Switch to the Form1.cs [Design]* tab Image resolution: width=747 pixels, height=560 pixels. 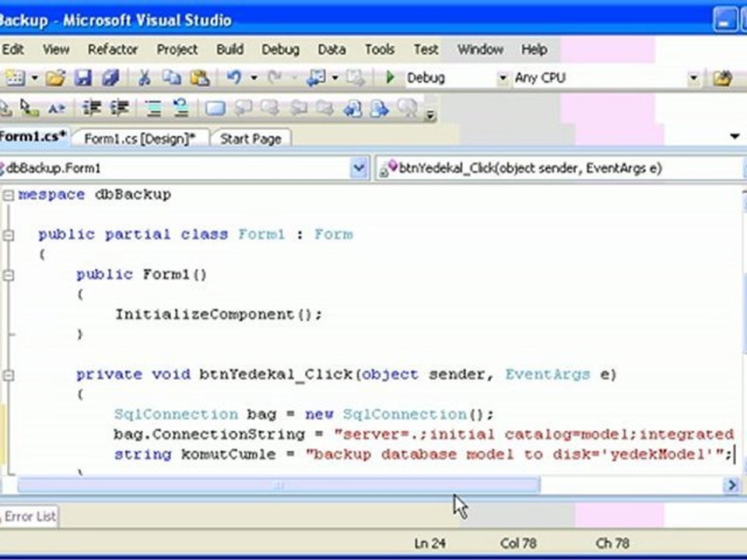coord(139,138)
